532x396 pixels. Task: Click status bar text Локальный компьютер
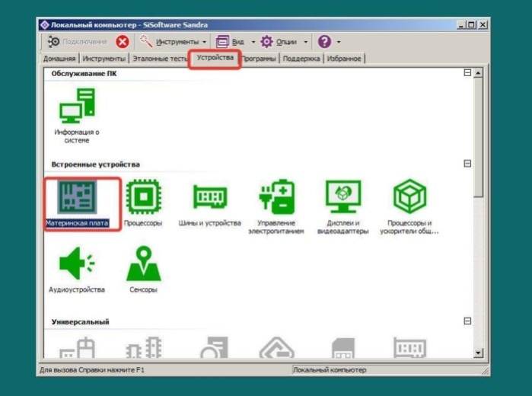point(330,370)
